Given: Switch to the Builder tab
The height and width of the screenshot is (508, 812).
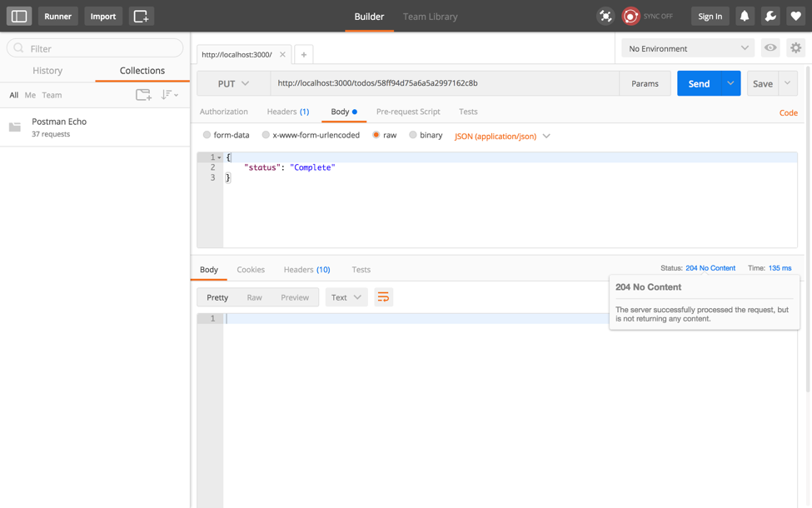Looking at the screenshot, I should click(369, 17).
